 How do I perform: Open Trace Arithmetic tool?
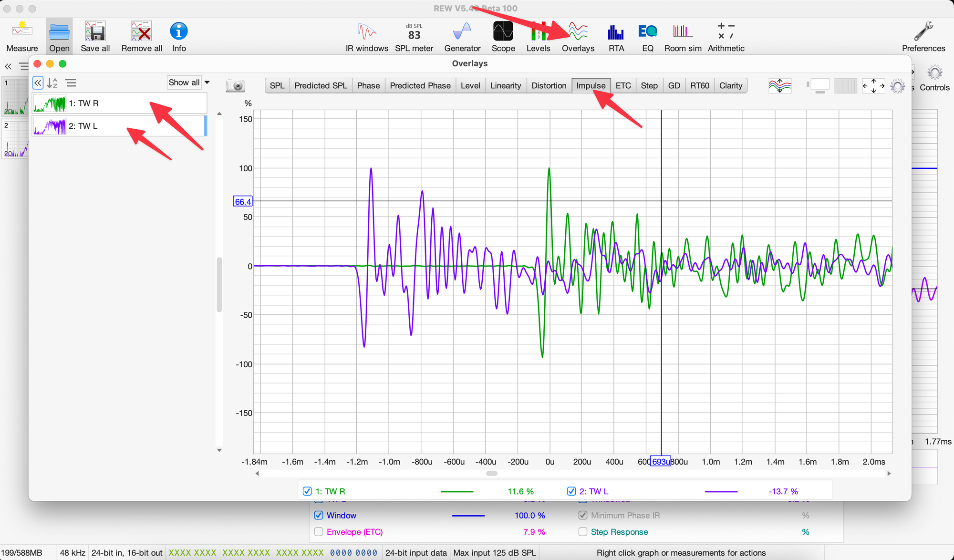pos(726,36)
